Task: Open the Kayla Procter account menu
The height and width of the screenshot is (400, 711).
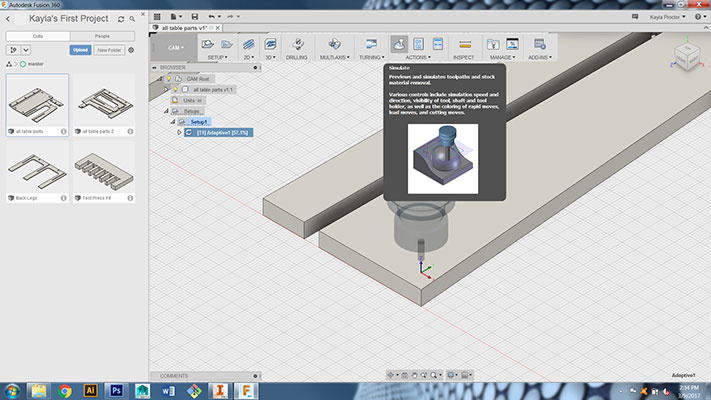Action: coord(667,17)
